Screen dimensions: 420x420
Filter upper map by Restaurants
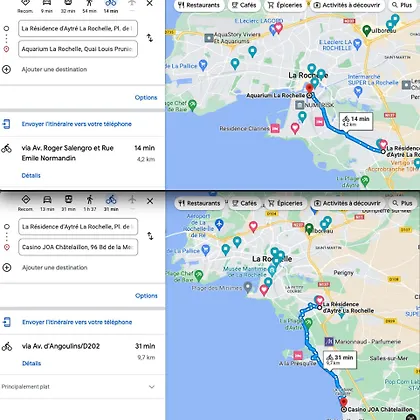pyautogui.click(x=199, y=5)
